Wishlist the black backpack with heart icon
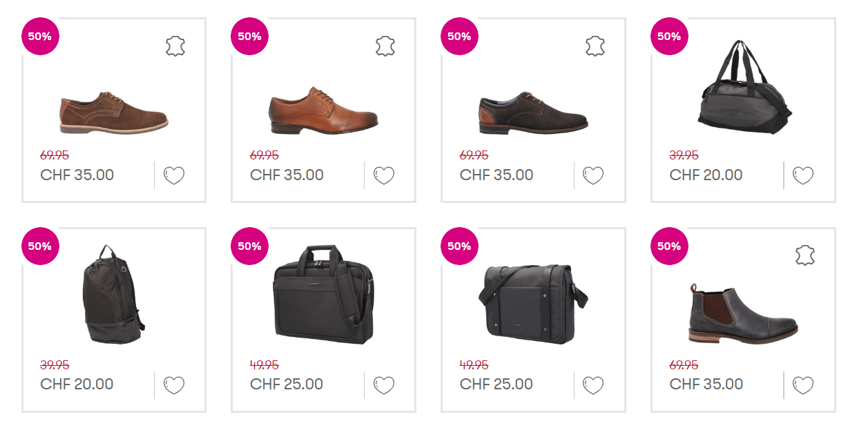Viewport: 868px width, 428px height. [174, 385]
